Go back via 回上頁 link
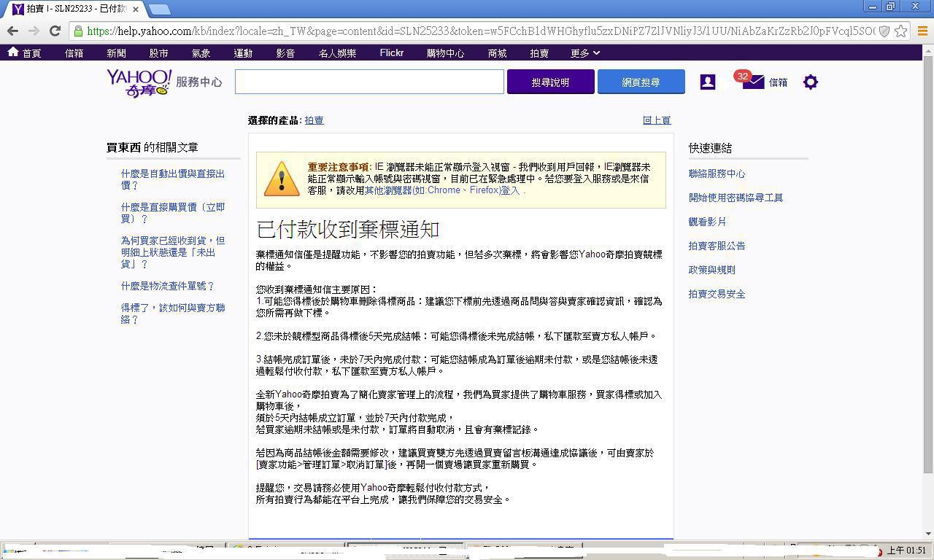The image size is (934, 560). click(x=656, y=120)
